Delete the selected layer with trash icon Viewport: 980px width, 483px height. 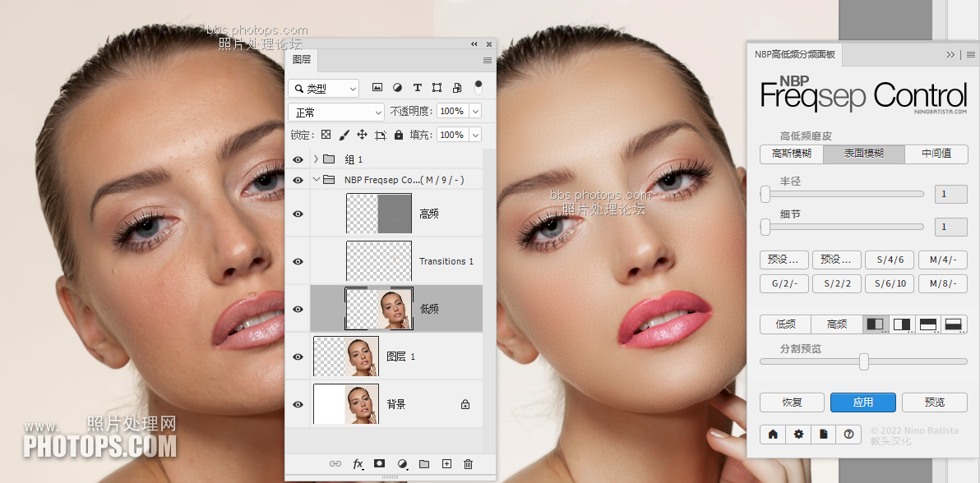click(x=468, y=463)
